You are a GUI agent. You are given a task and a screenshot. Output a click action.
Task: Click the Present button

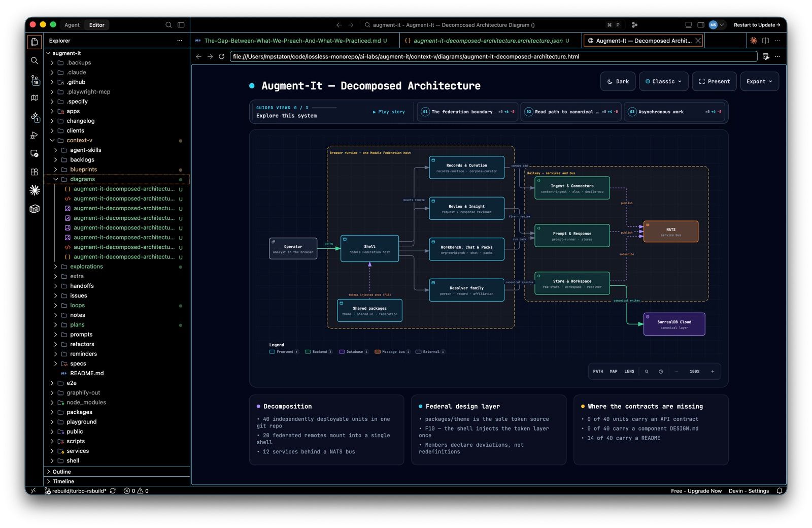click(714, 81)
